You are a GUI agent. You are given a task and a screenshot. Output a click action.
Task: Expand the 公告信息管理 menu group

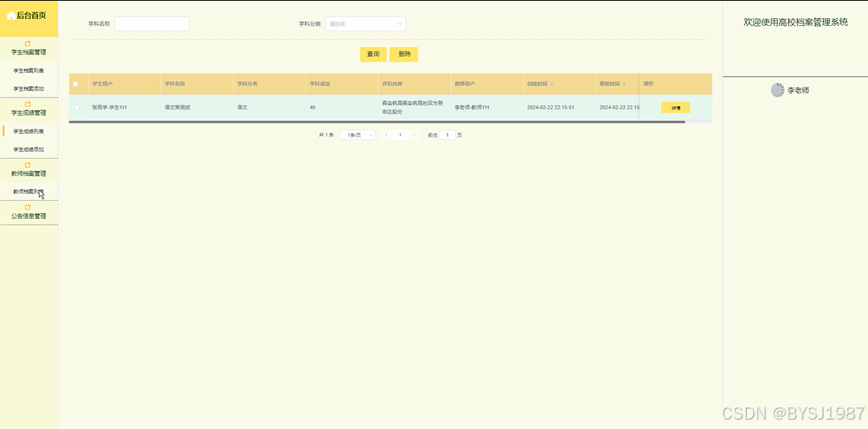click(x=29, y=213)
